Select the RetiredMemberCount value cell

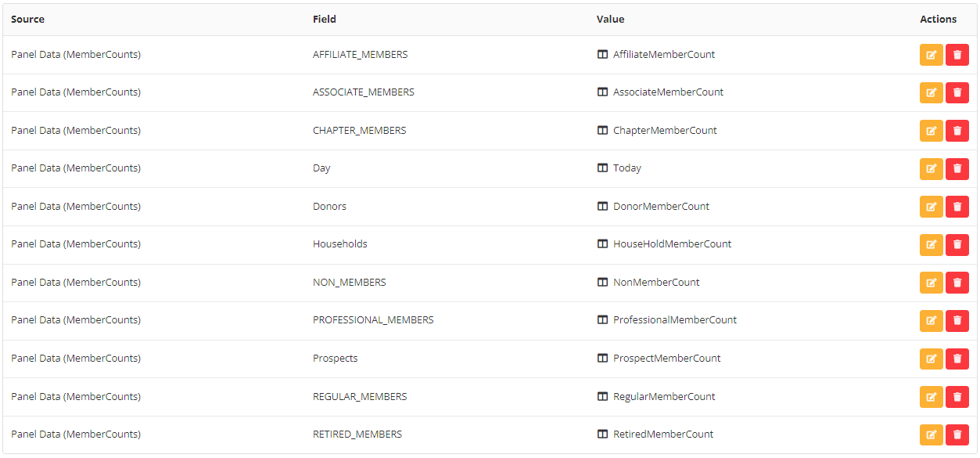tap(663, 435)
